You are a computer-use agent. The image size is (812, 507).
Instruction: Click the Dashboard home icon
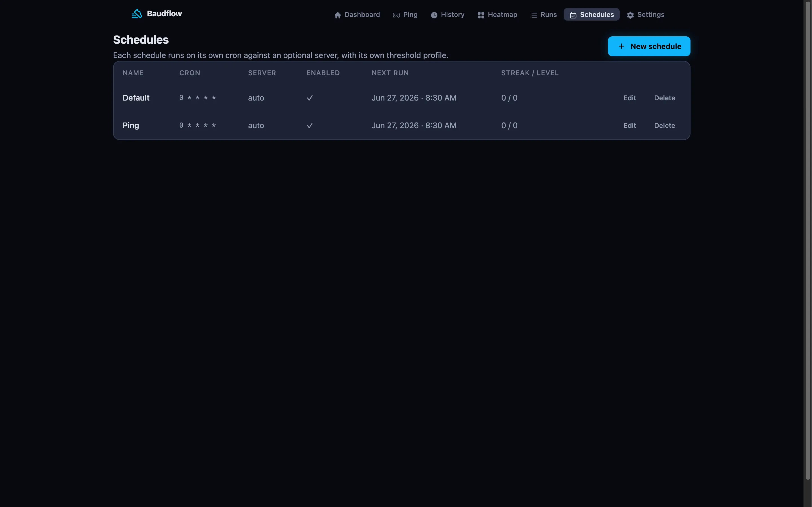337,15
